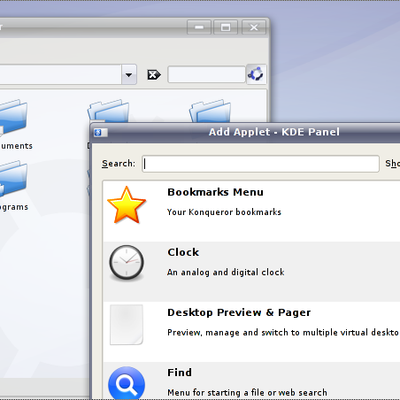Image resolution: width=400 pixels, height=400 pixels.
Task: Open the Programs folder icon
Action: [13, 179]
